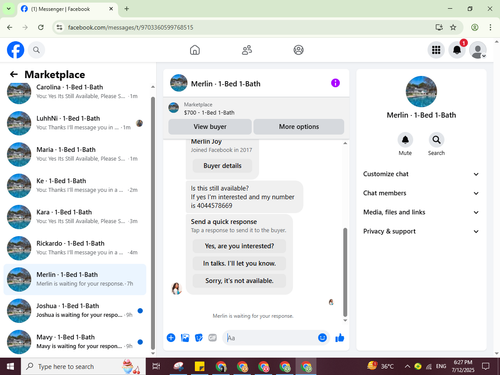The width and height of the screenshot is (500, 375).
Task: Click the install app icon in address bar
Action: 439,27
